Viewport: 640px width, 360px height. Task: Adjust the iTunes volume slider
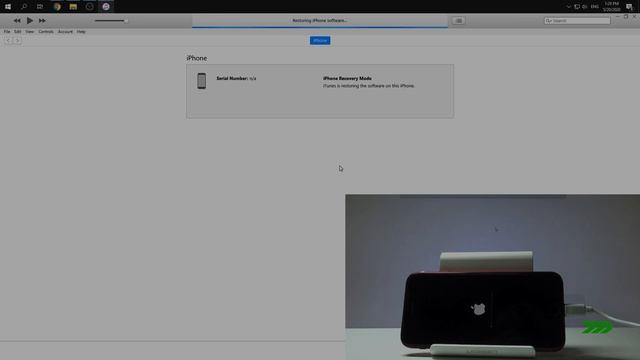click(111, 20)
